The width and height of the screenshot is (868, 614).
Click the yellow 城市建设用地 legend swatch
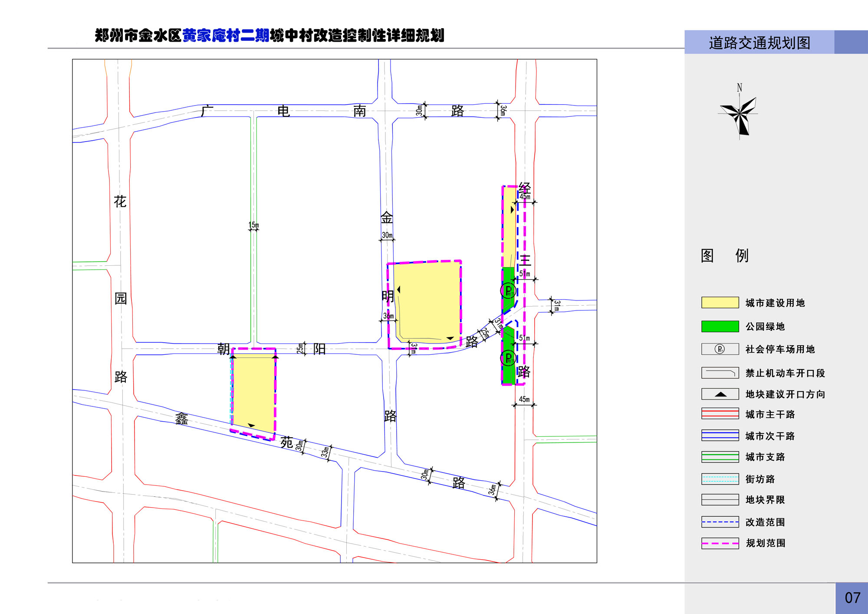click(720, 303)
